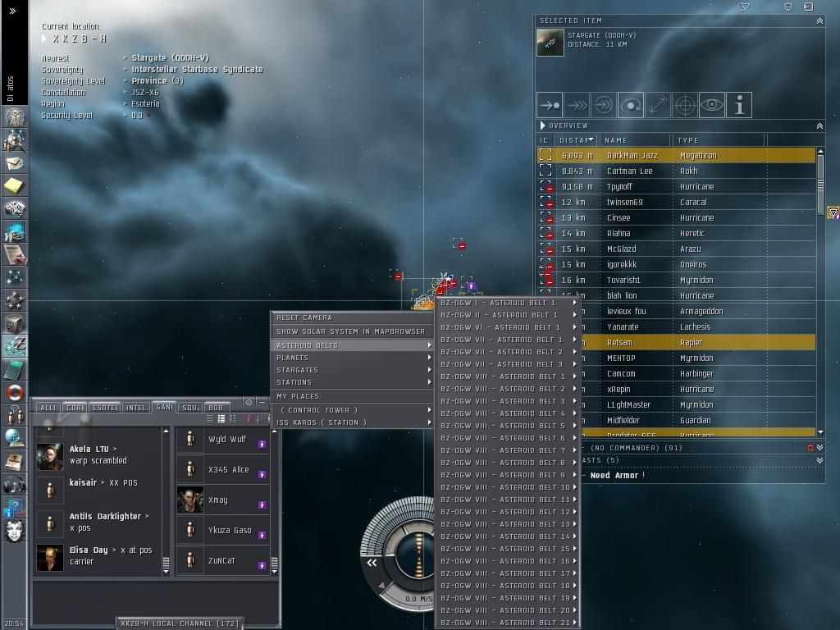Open the Jukebox headphones sidebar icon
Image resolution: width=840 pixels, height=630 pixels.
pyautogui.click(x=15, y=484)
